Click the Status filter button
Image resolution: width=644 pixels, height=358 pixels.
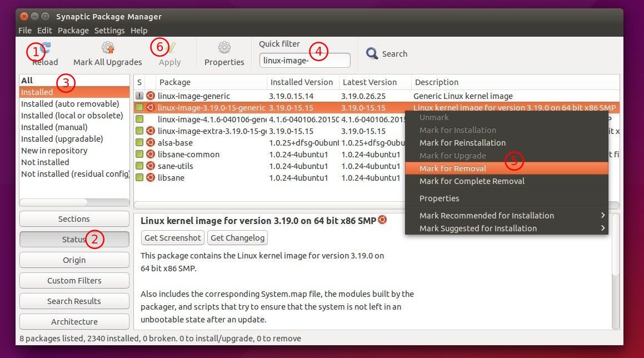click(74, 239)
